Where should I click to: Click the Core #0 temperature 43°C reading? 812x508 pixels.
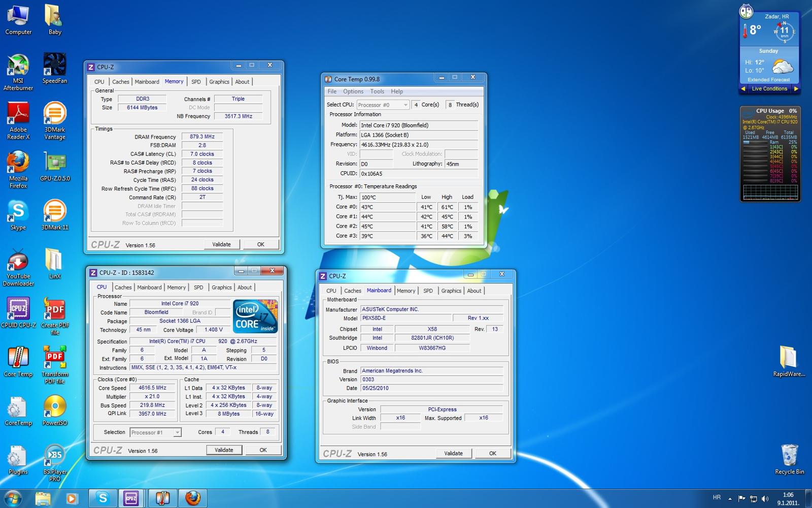(x=388, y=207)
